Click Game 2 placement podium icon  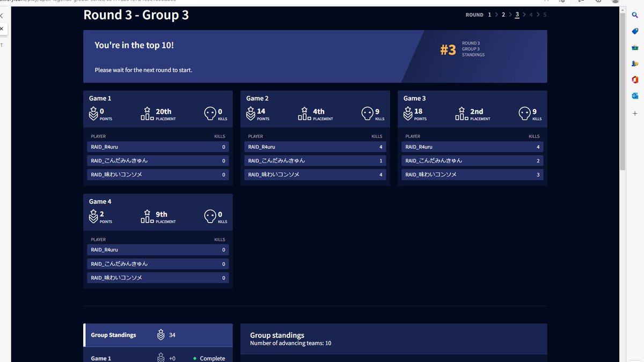pos(304,114)
